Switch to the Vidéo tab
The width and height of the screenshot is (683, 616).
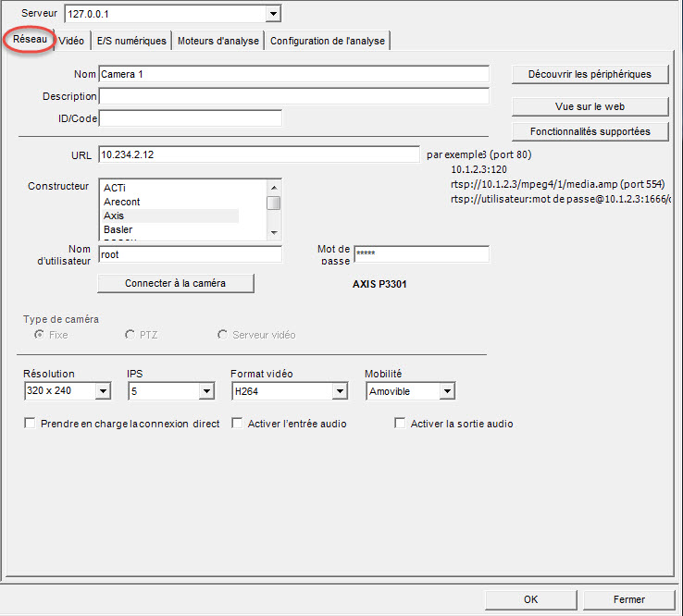pyautogui.click(x=71, y=41)
